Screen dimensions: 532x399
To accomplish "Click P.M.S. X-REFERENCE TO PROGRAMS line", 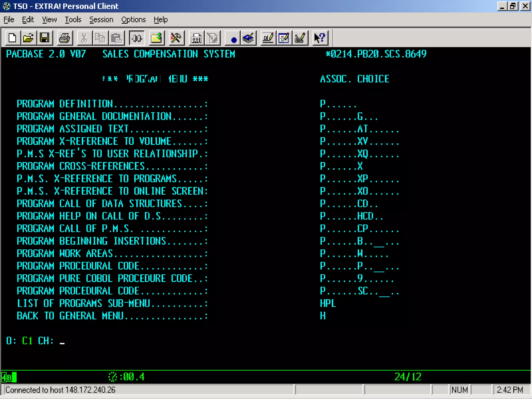I will (112, 179).
